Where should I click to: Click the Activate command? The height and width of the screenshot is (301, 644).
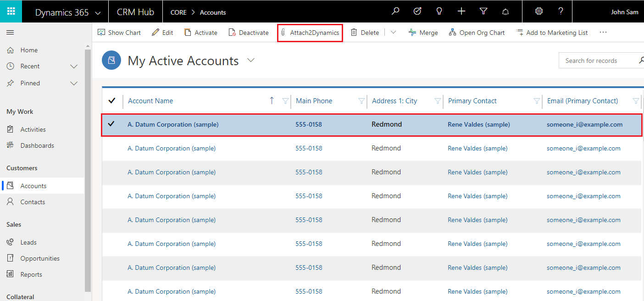[x=201, y=33]
